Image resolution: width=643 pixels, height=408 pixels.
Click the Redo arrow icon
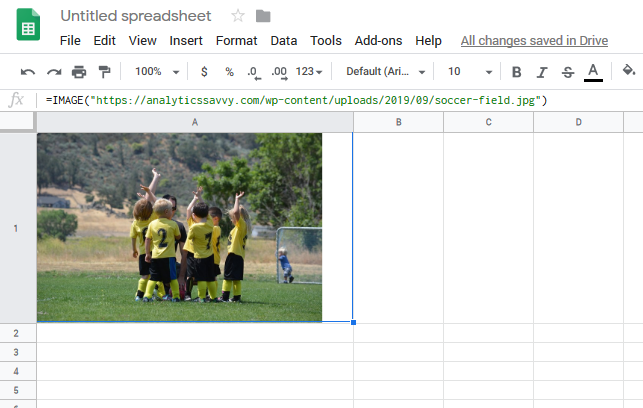[54, 72]
